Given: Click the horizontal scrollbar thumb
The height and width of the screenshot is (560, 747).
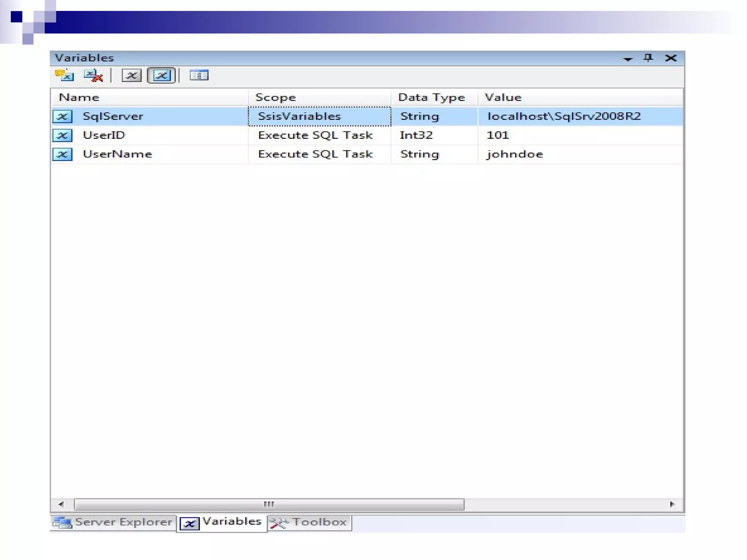Looking at the screenshot, I should tap(269, 504).
